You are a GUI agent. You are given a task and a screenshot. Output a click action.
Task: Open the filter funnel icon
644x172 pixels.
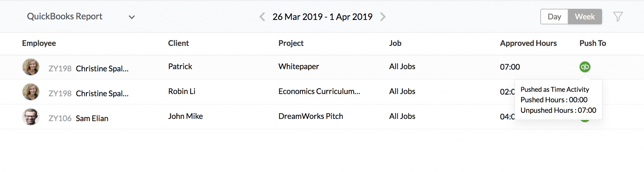pos(618,17)
